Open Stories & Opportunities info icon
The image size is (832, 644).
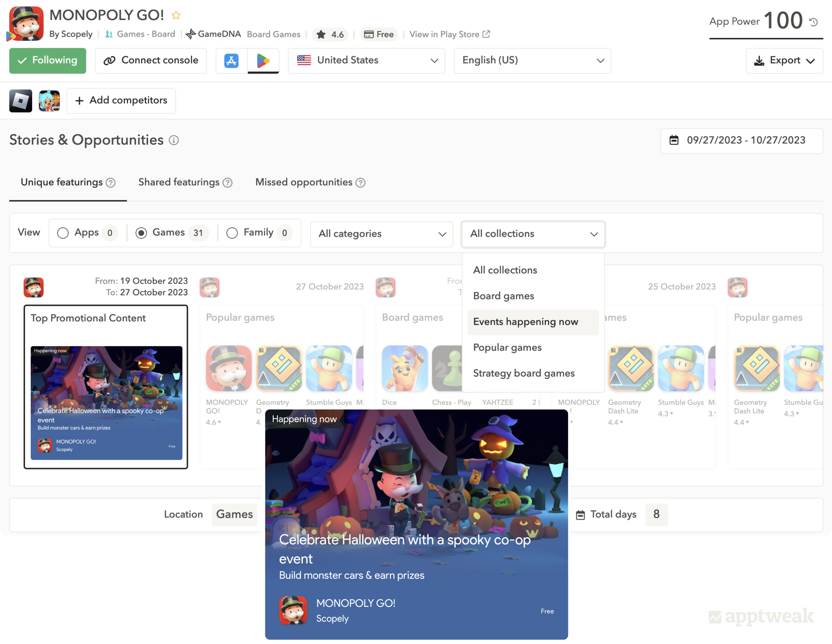click(174, 140)
